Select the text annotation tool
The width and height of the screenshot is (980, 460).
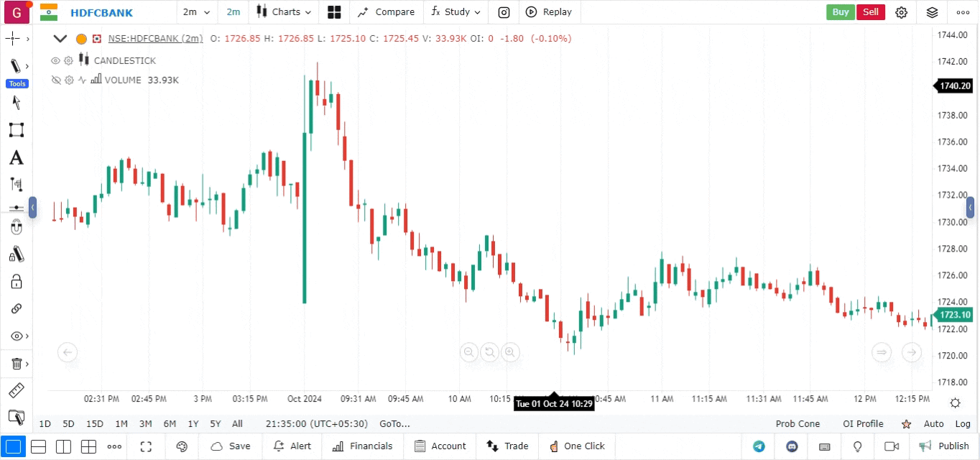click(16, 157)
